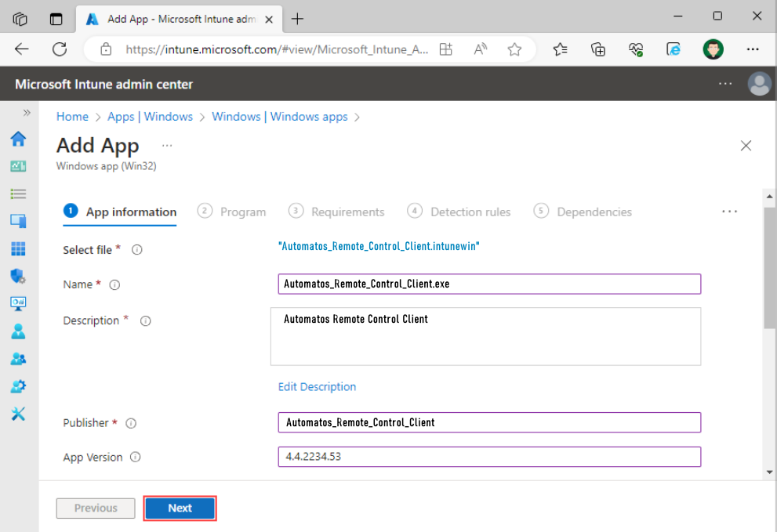Switch to the Requirements step tab
The height and width of the screenshot is (532, 777).
336,212
